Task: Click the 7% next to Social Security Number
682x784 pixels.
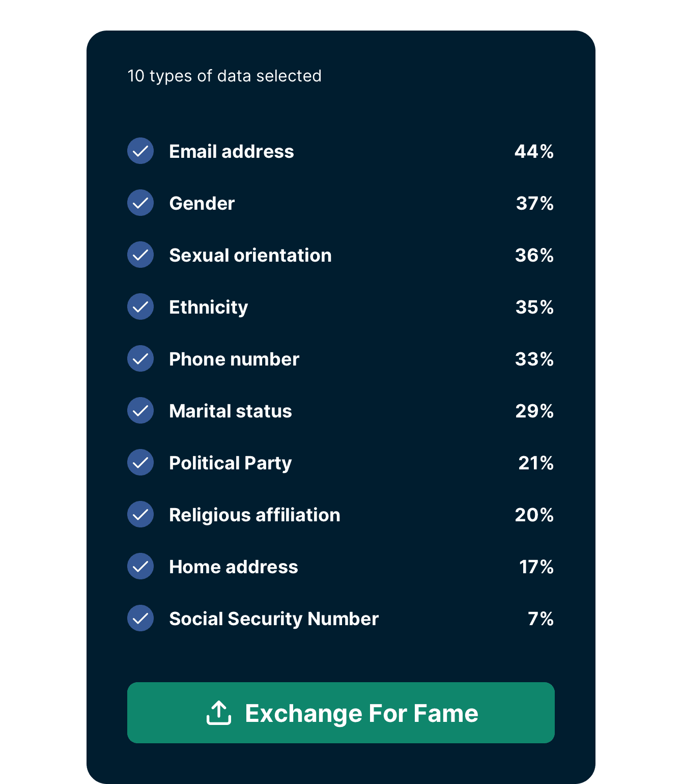Action: tap(541, 618)
